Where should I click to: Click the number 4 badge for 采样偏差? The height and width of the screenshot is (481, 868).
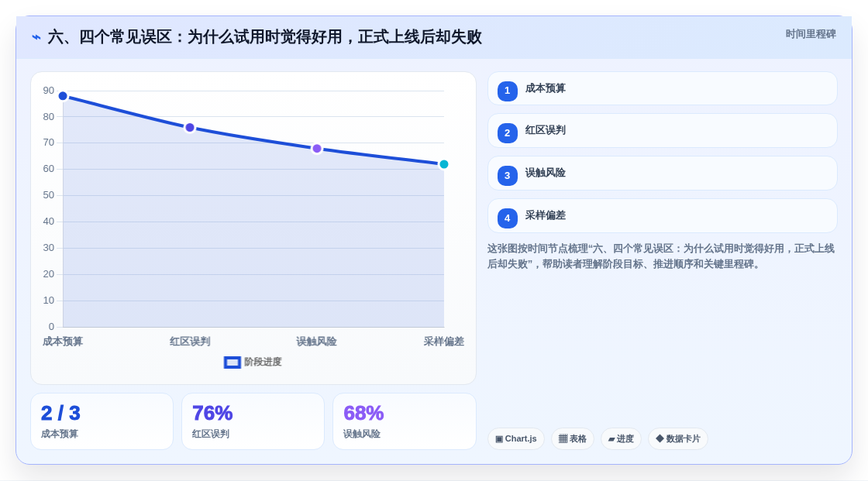[x=507, y=218]
